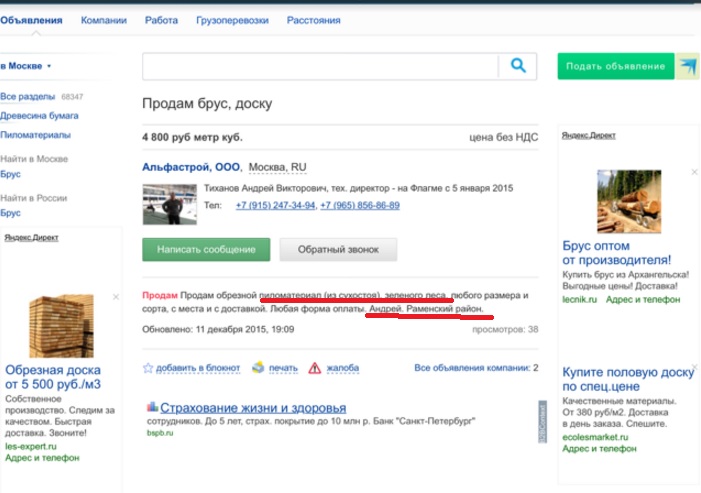This screenshot has height=493, width=701.
Task: Click the Обновлено: 11 декабря 2015 text
Action: [218, 329]
